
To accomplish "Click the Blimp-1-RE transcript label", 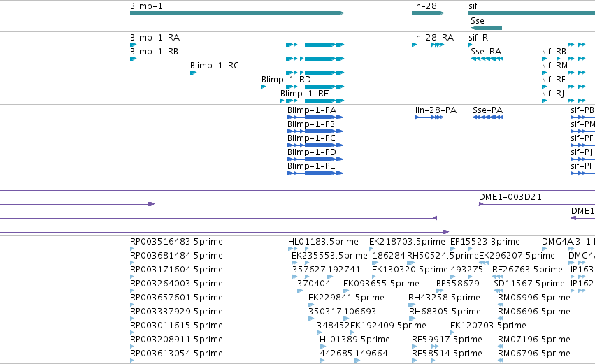I will 305,94.
